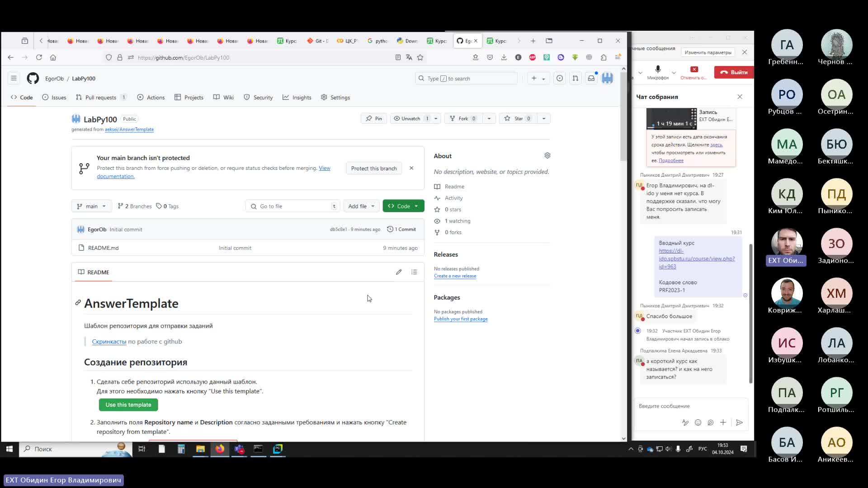Toggle the microphone in the meeting
Viewport: 868px width, 488px height.
[658, 72]
